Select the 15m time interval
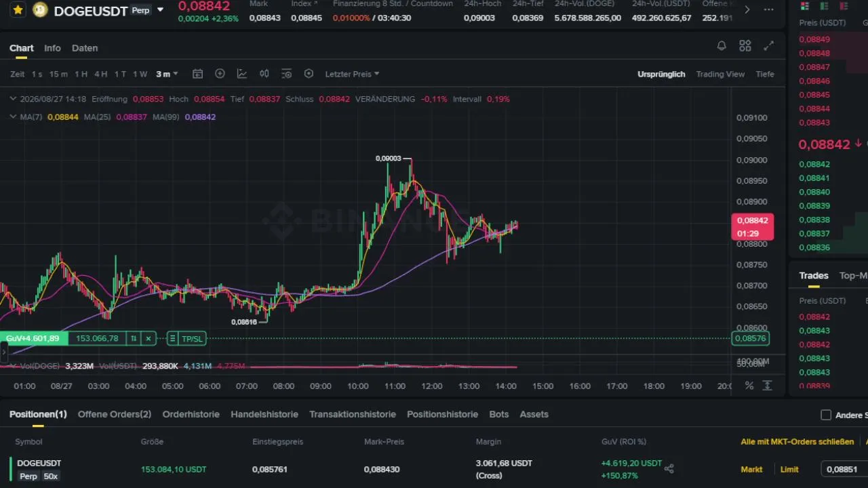The image size is (868, 488). point(58,74)
